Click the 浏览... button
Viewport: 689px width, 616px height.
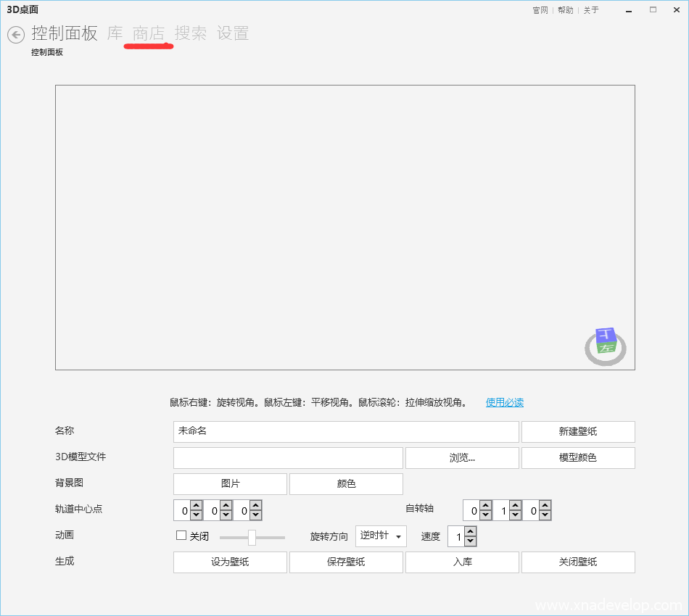462,458
